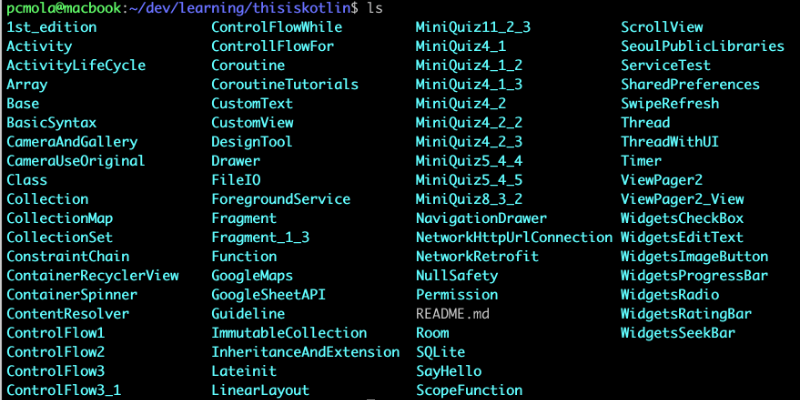Click the ContainerRecyclerView entry

(x=93, y=276)
